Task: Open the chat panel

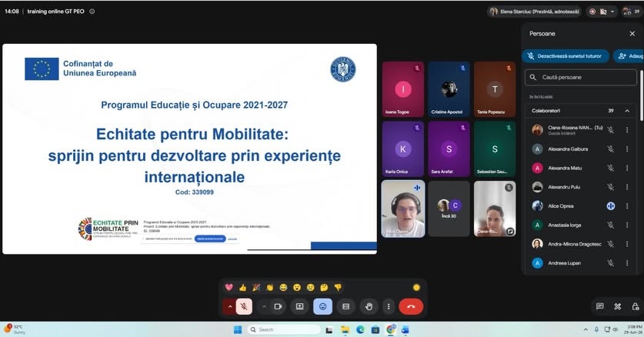Action: pos(600,306)
